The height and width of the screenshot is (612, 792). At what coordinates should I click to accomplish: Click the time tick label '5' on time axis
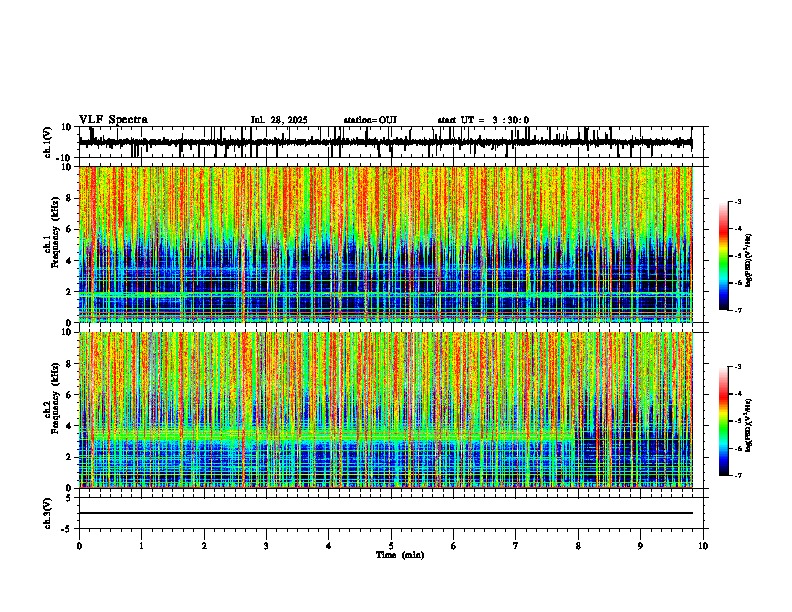(x=391, y=546)
